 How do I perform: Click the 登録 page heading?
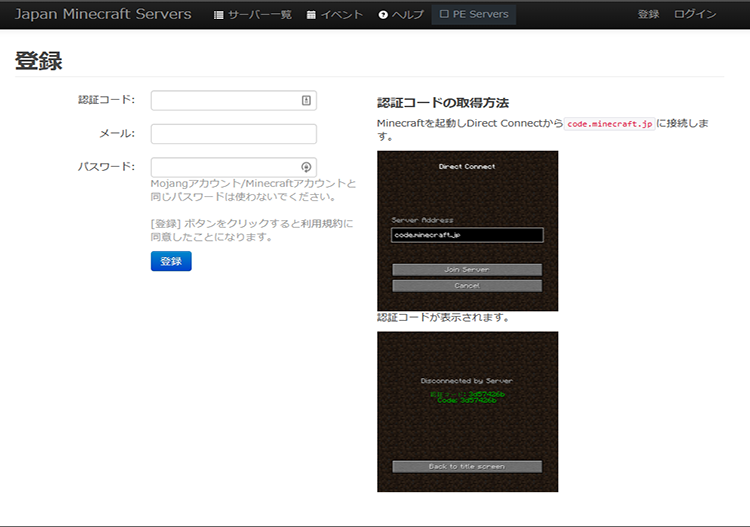[39, 61]
